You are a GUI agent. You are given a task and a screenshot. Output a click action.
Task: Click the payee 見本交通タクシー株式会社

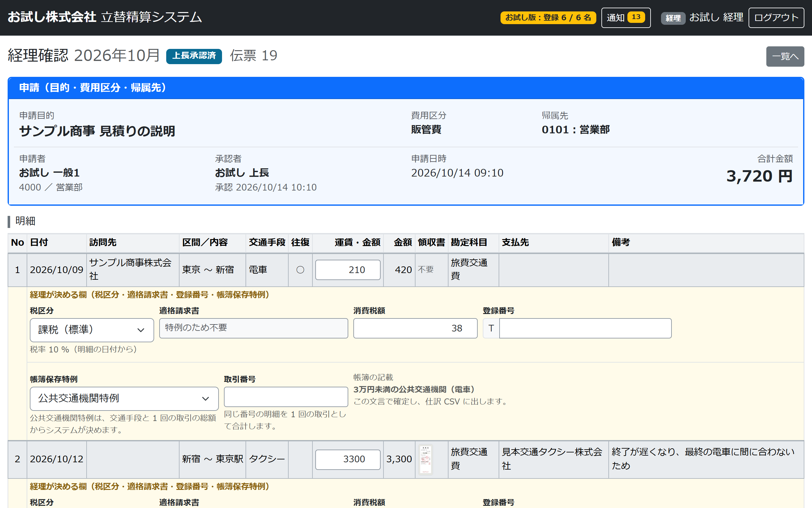point(552,459)
